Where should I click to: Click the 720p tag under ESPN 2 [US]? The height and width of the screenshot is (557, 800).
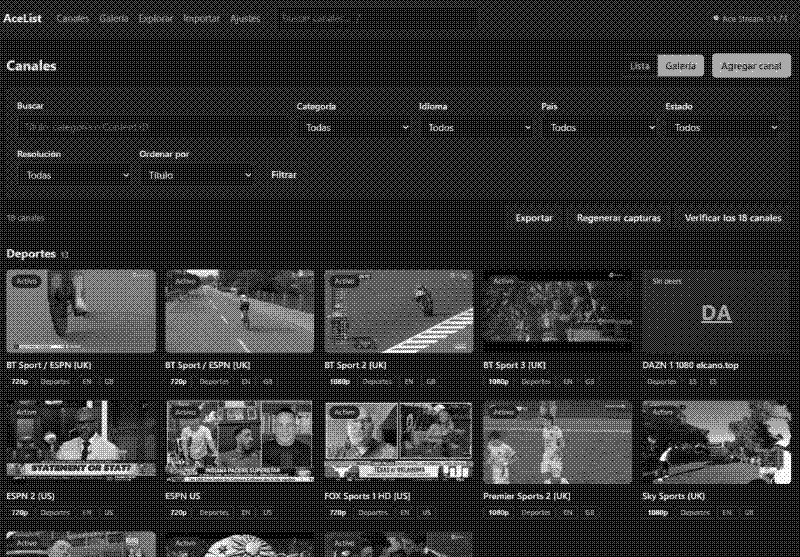[20, 512]
